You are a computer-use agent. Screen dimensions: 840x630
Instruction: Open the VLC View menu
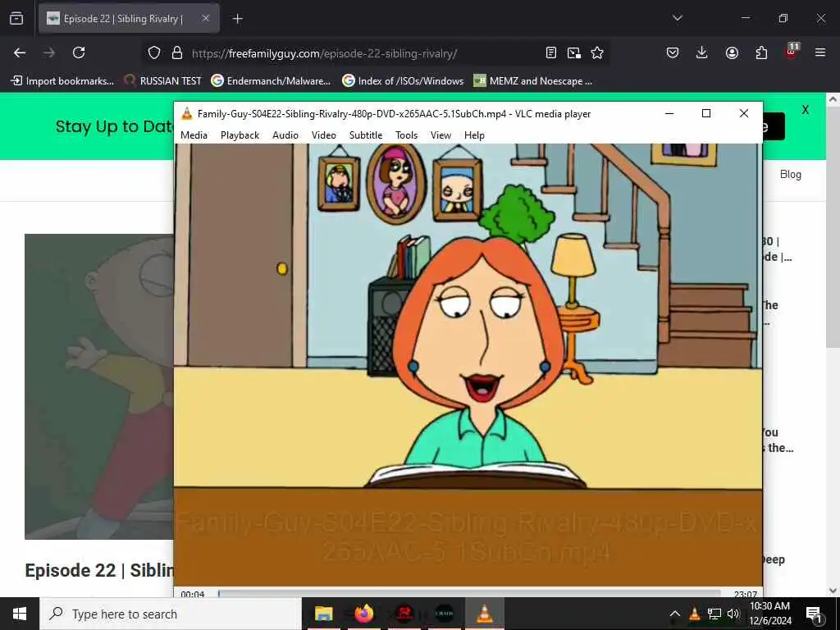coord(441,135)
